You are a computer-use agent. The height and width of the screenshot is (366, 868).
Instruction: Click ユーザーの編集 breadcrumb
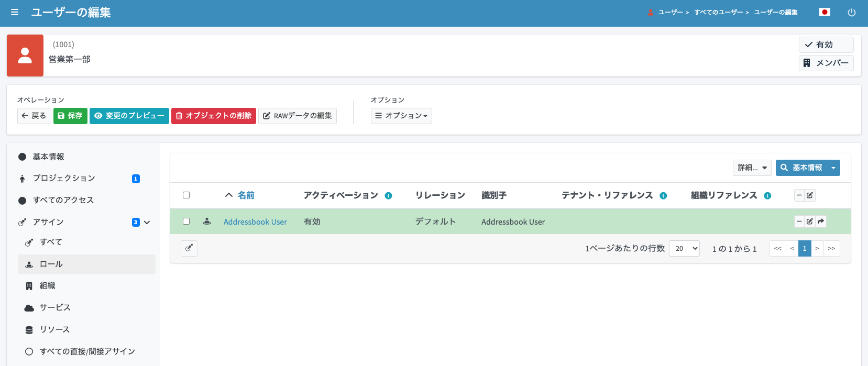pyautogui.click(x=776, y=13)
